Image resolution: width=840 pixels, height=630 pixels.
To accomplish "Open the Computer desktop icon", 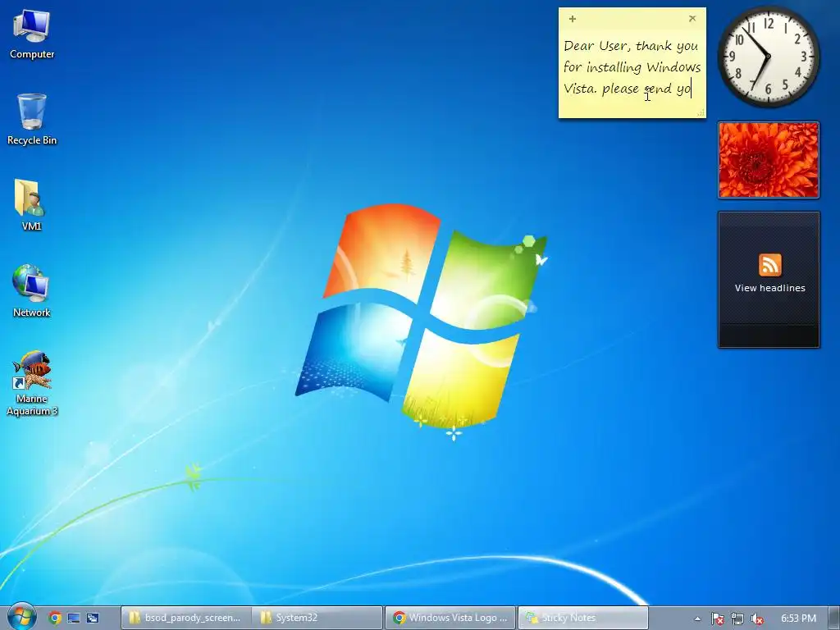I will [32, 33].
